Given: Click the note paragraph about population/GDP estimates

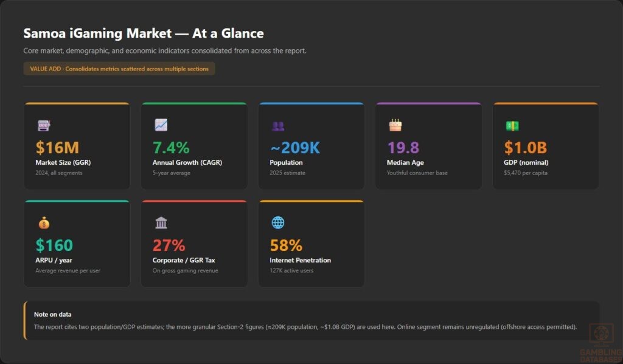Looking at the screenshot, I should click(305, 327).
